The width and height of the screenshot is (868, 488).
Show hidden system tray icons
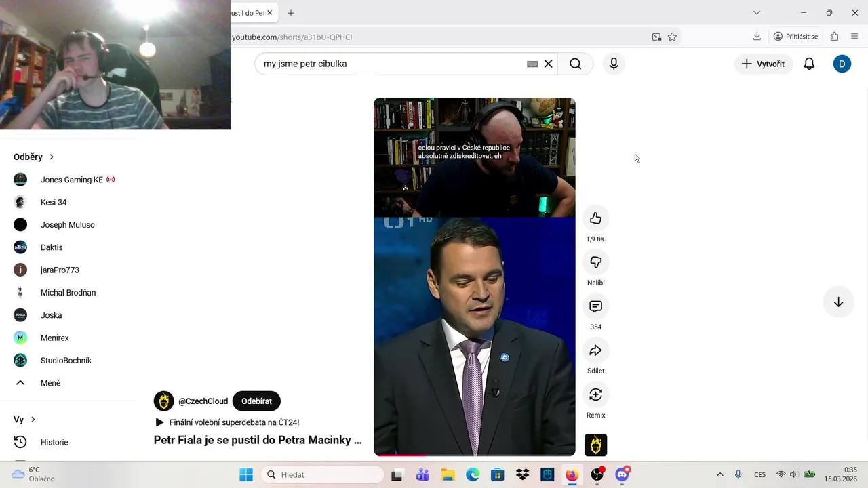click(719, 475)
